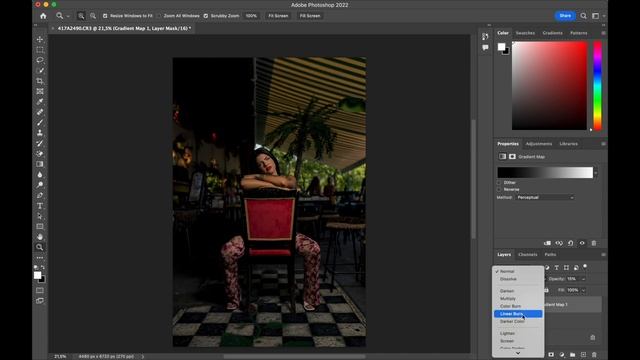
Task: Go to the Home screen icon
Action: tap(43, 16)
